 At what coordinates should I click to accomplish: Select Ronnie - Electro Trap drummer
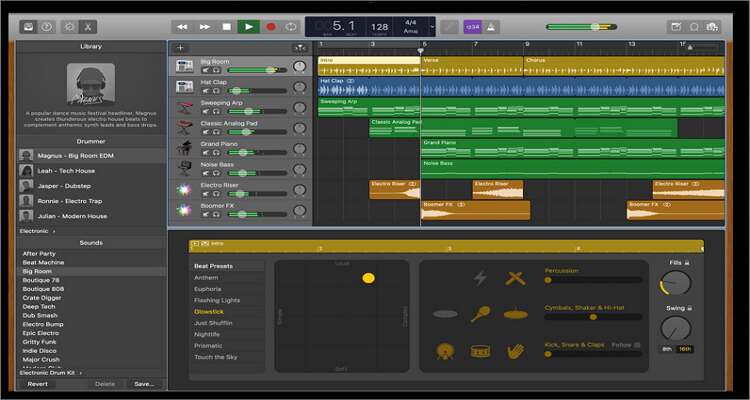click(91, 201)
